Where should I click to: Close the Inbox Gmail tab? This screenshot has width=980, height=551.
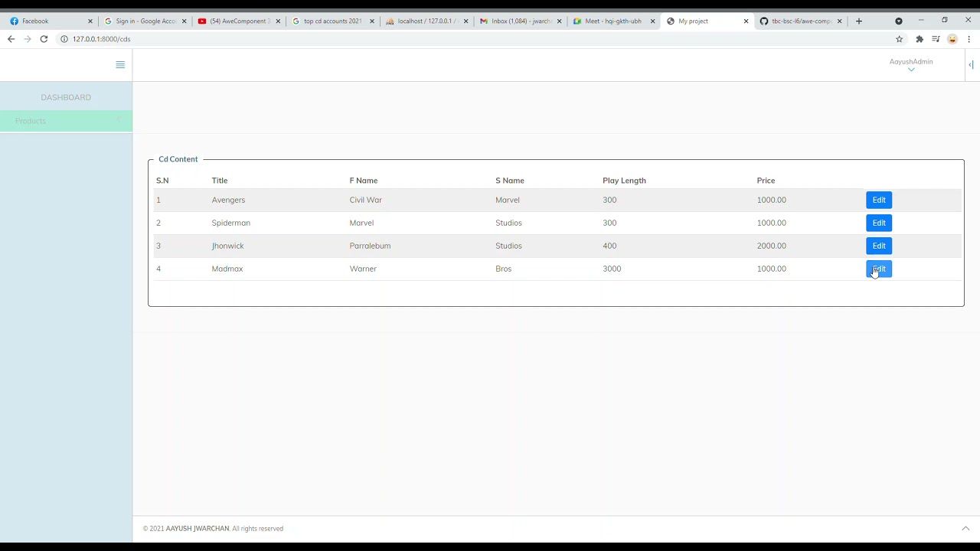click(x=560, y=21)
